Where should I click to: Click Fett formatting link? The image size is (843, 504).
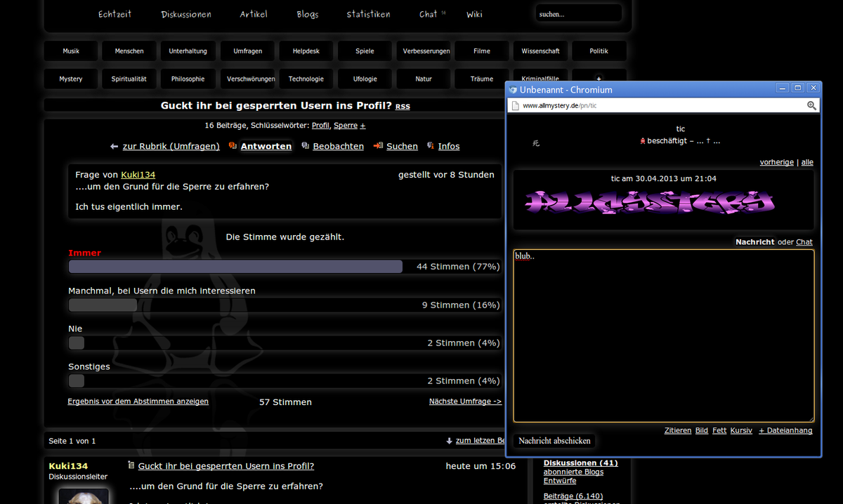coord(719,430)
